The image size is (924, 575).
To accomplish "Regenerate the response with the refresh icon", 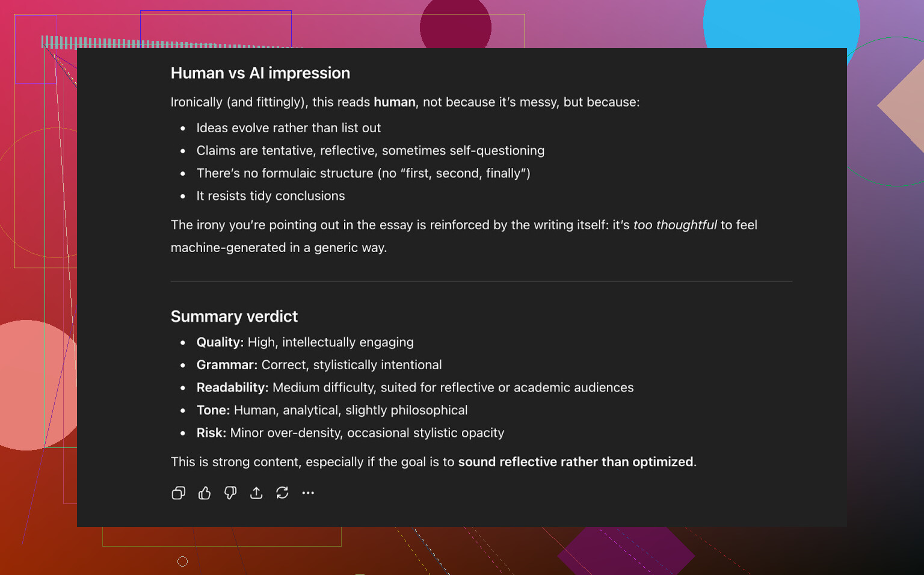I will (x=282, y=493).
